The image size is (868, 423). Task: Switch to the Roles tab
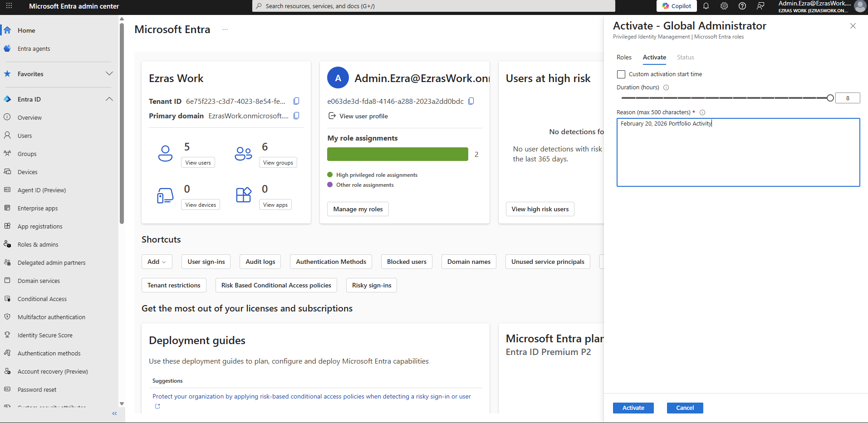coord(624,57)
